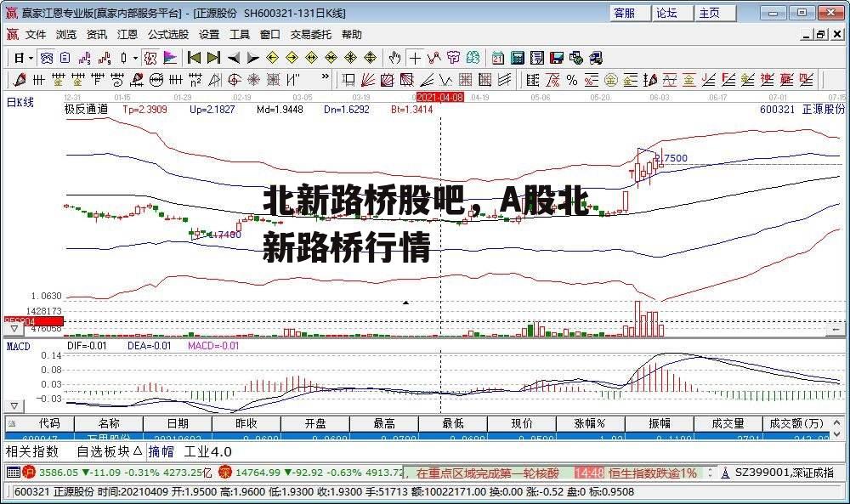Sort table by 现价 column header

pos(522,423)
